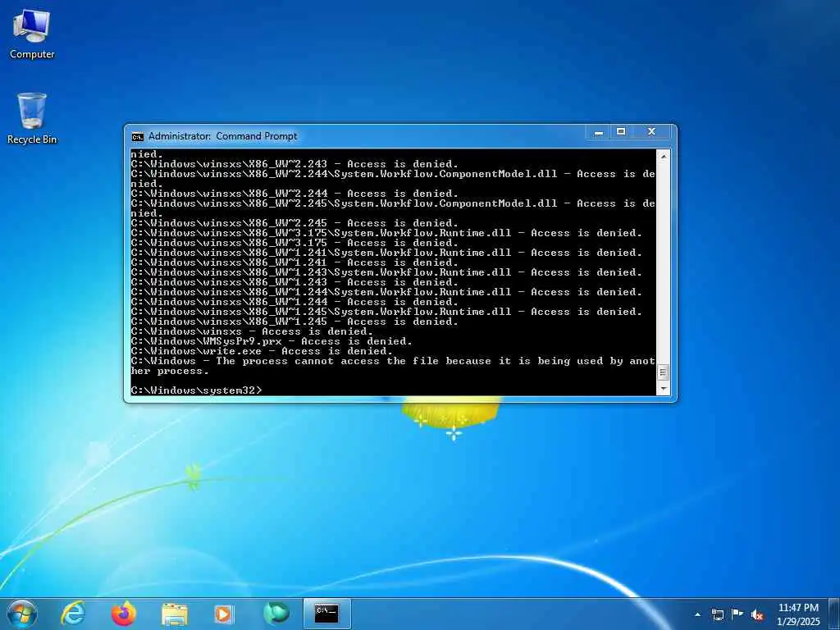Select the Recycle Bin desktop icon

pyautogui.click(x=32, y=118)
